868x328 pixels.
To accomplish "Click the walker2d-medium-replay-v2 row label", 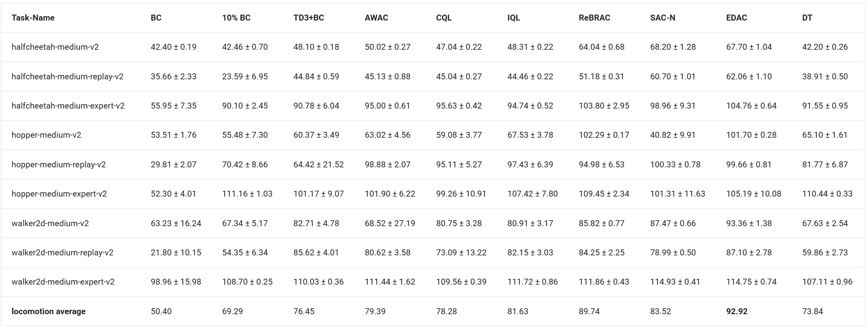I will pos(62,253).
